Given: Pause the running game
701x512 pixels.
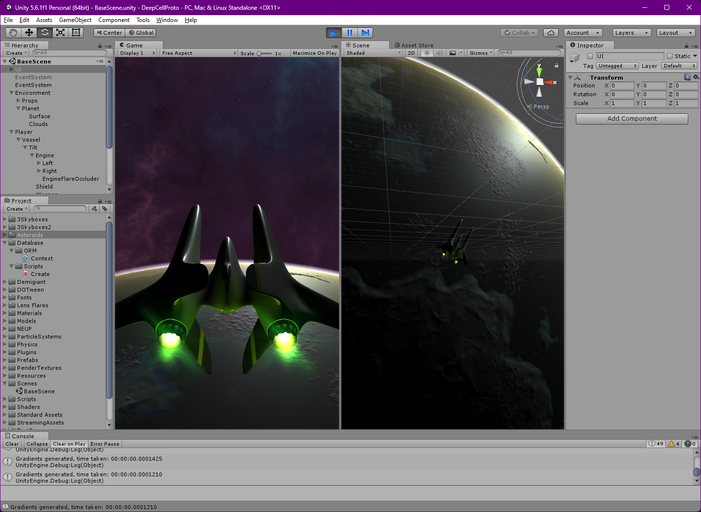Looking at the screenshot, I should coord(350,32).
